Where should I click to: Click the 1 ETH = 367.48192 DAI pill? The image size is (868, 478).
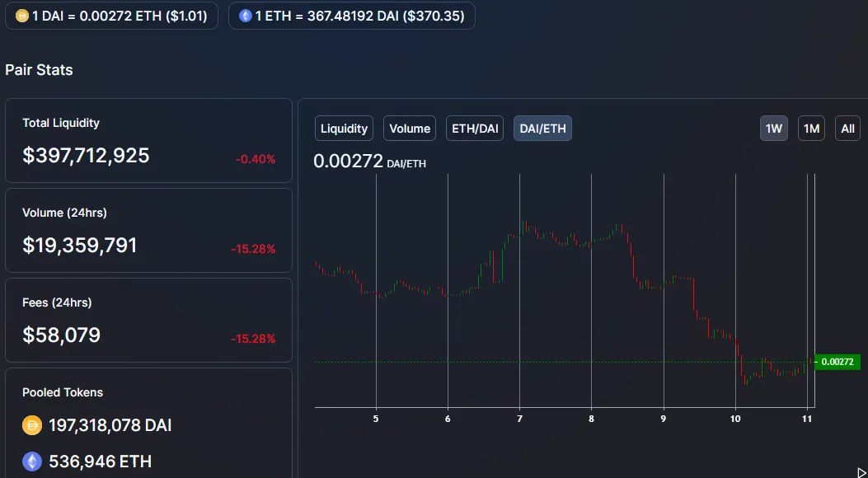(351, 16)
